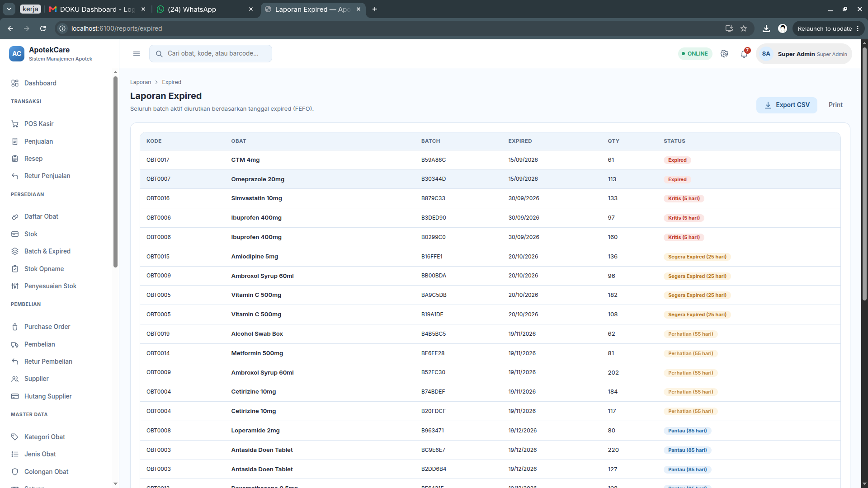Image resolution: width=868 pixels, height=488 pixels.
Task: Click the Daftar Obat pill icon
Action: point(15,216)
